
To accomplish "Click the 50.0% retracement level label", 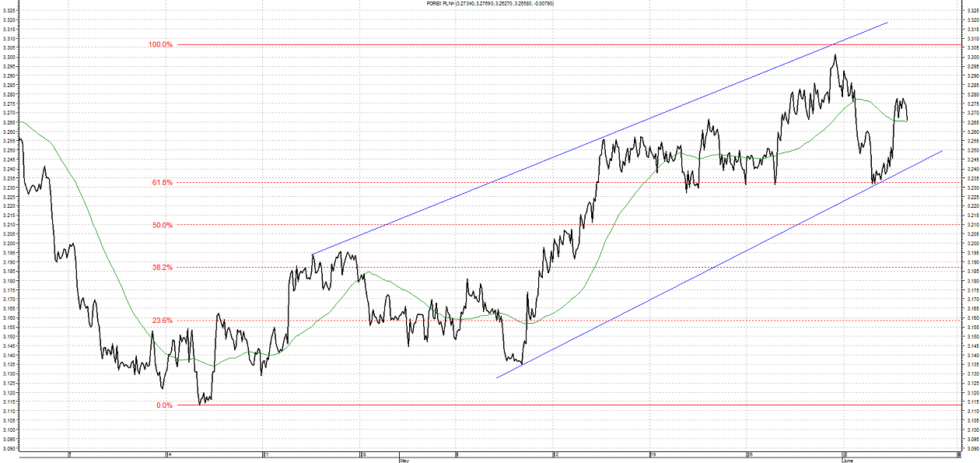I will pyautogui.click(x=163, y=225).
